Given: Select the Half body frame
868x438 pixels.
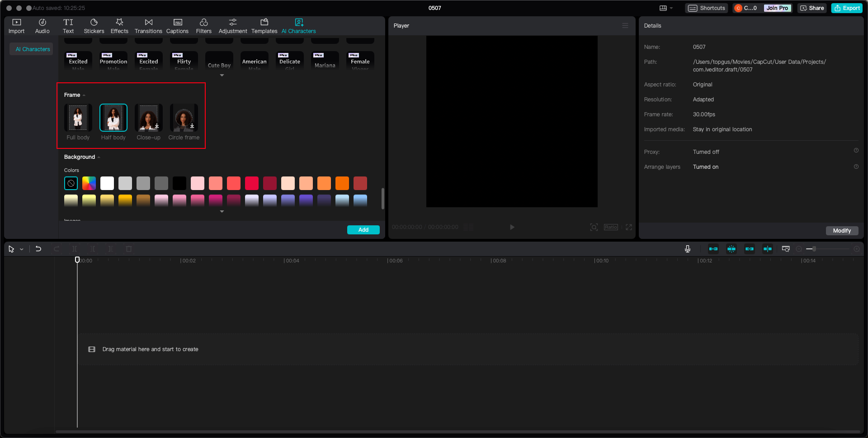Looking at the screenshot, I should point(113,118).
